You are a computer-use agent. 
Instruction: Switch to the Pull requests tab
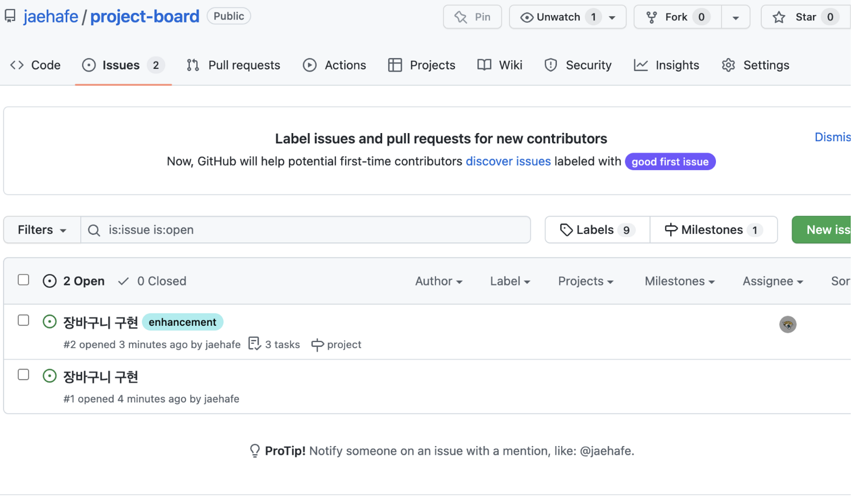(x=233, y=65)
